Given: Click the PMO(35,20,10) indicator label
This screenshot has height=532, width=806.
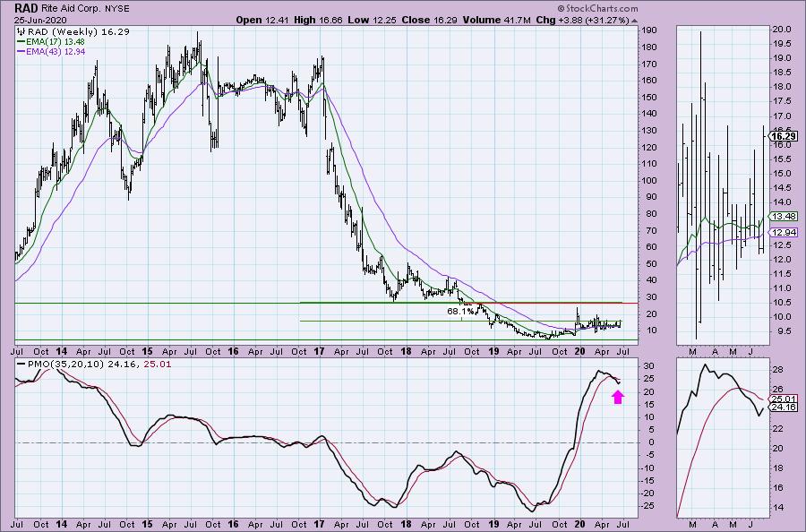Looking at the screenshot, I should pyautogui.click(x=64, y=364).
